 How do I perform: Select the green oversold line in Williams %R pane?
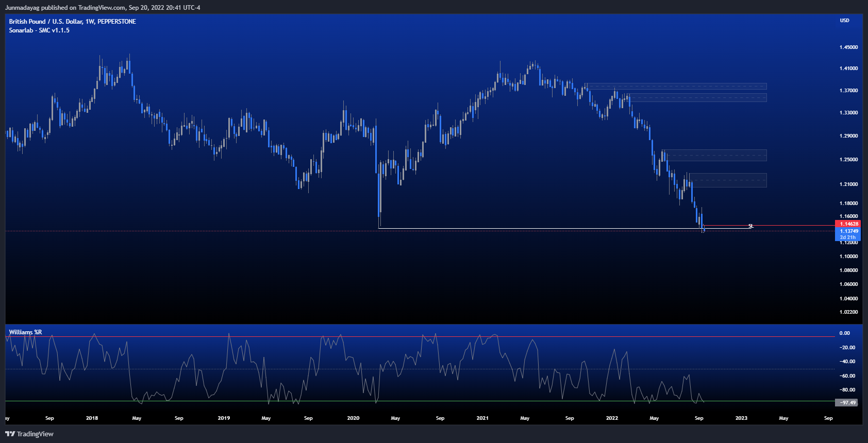tap(420, 401)
